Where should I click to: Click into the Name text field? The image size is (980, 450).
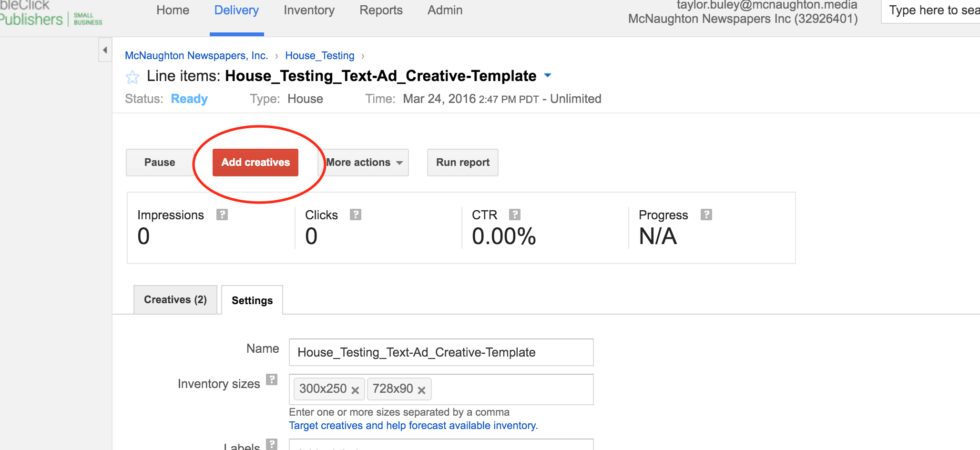pyautogui.click(x=441, y=352)
